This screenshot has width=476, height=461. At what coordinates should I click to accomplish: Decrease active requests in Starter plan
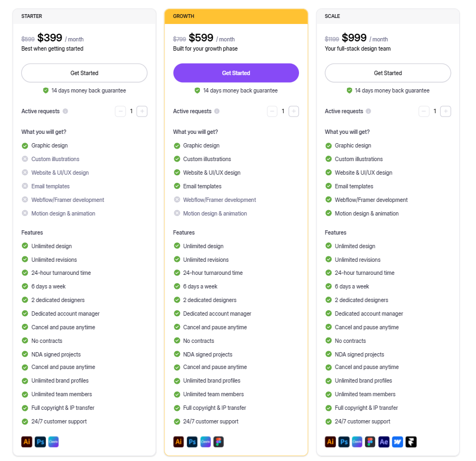(121, 112)
